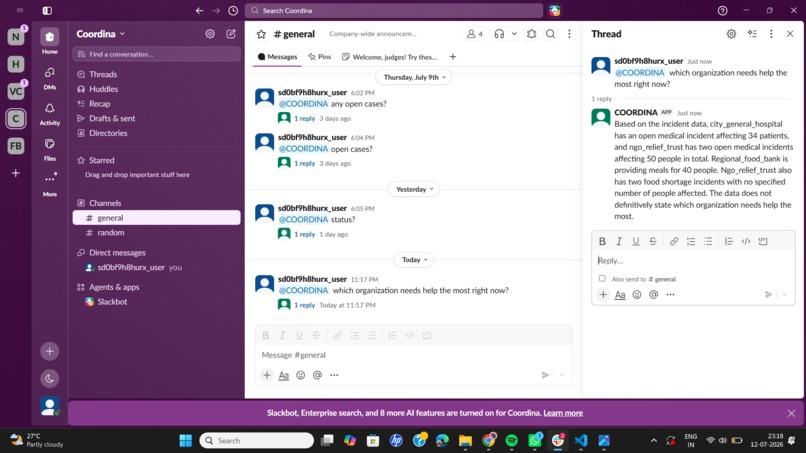Screen dimensions: 806x453
Task: Open Coordina workspace settings gear
Action: click(x=210, y=34)
